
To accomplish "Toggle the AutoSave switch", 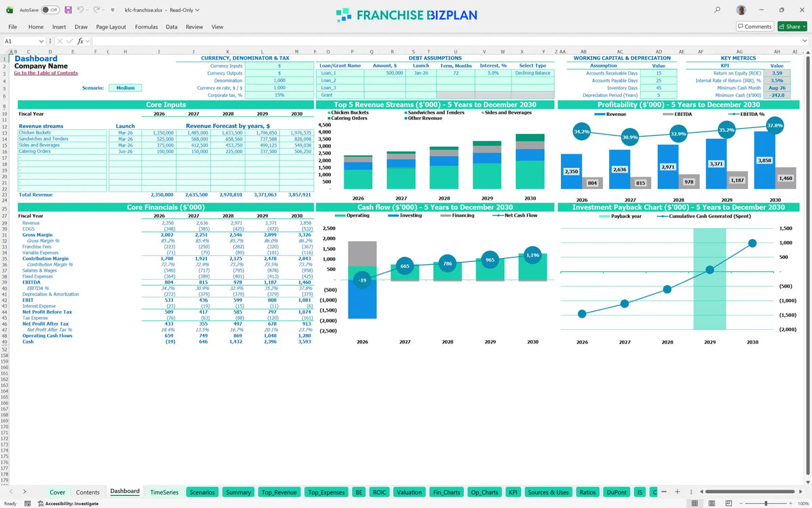I will 50,10.
